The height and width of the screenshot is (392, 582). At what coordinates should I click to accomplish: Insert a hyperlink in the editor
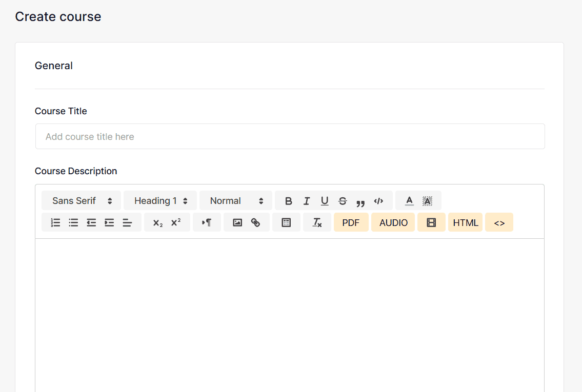[x=255, y=222]
